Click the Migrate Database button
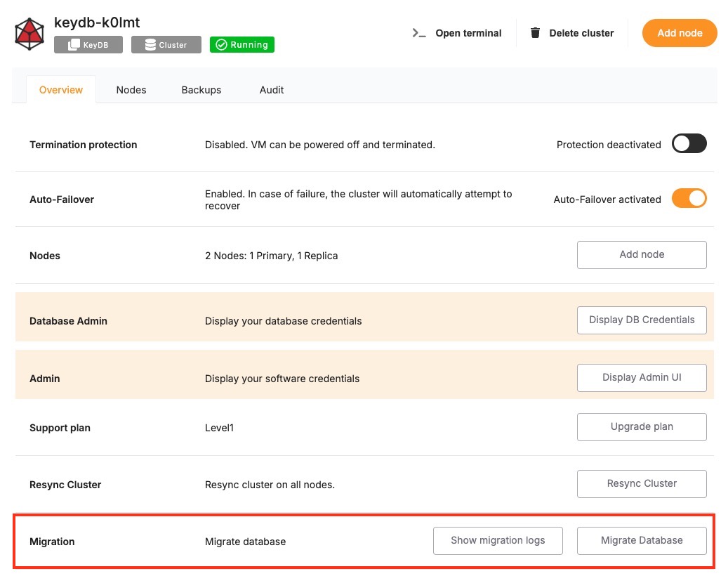 tap(642, 541)
